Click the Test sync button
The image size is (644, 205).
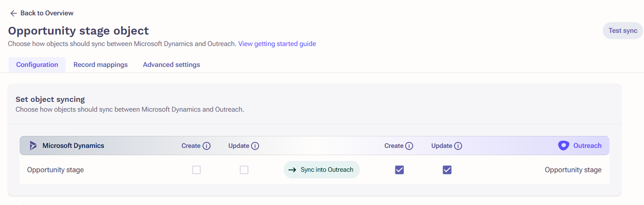click(623, 31)
